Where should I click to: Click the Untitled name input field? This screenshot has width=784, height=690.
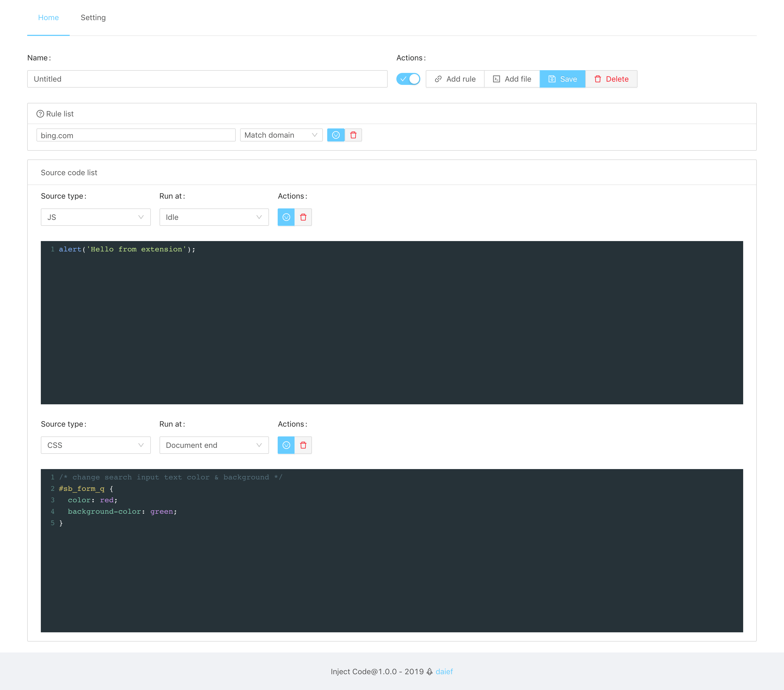pyautogui.click(x=207, y=79)
